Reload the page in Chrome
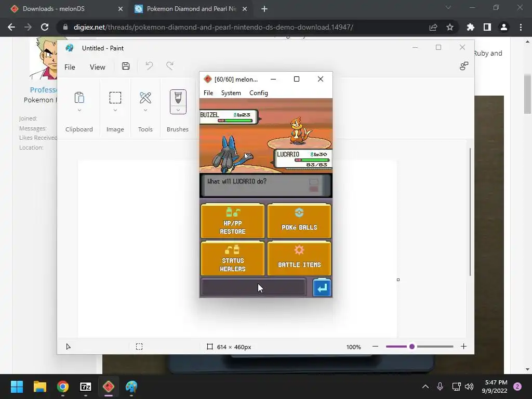The height and width of the screenshot is (399, 532). click(x=45, y=27)
